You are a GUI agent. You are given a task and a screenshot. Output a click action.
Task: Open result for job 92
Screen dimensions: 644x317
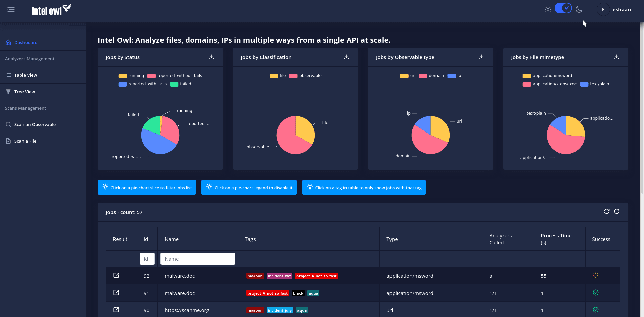[x=116, y=275]
